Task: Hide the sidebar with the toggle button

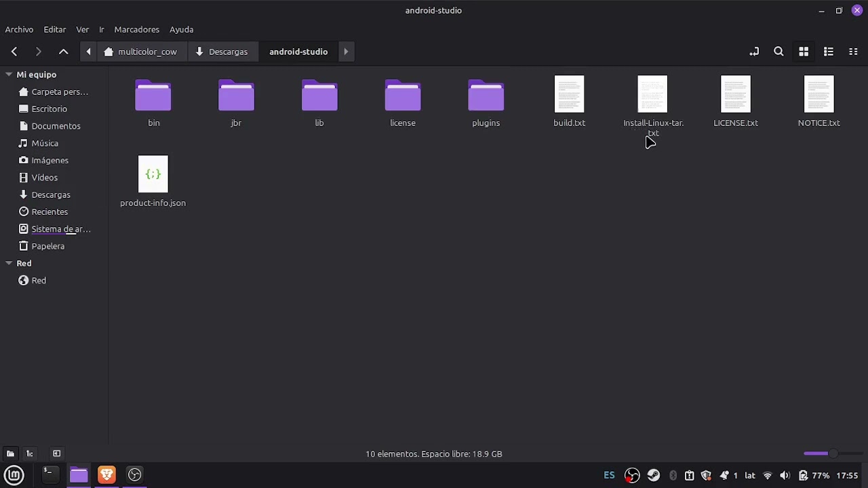Action: click(x=57, y=453)
